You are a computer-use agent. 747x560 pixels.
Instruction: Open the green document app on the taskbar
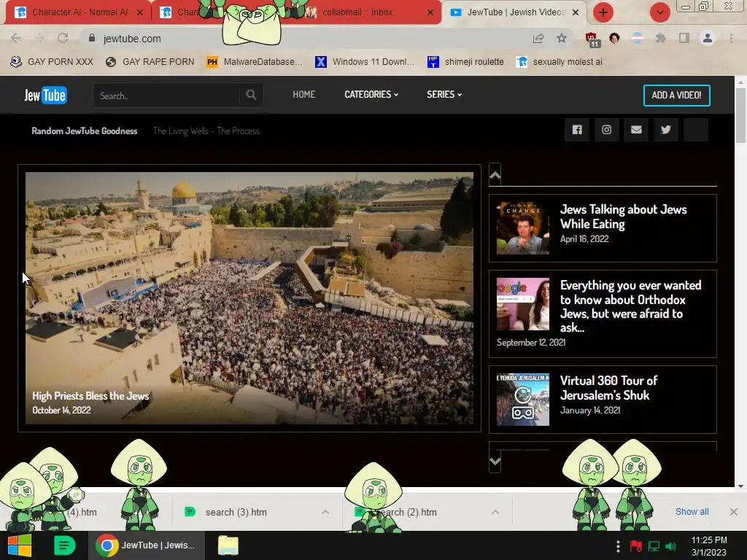64,545
